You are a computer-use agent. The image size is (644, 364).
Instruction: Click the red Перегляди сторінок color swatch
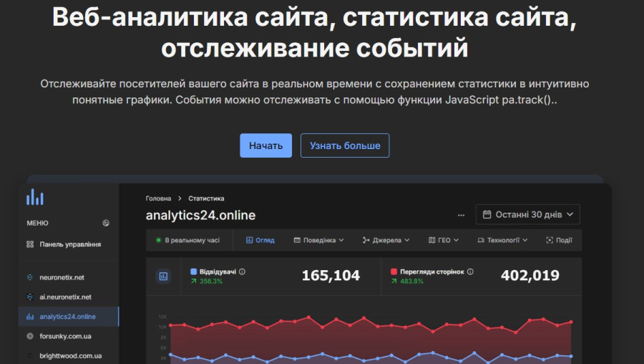[x=394, y=272]
